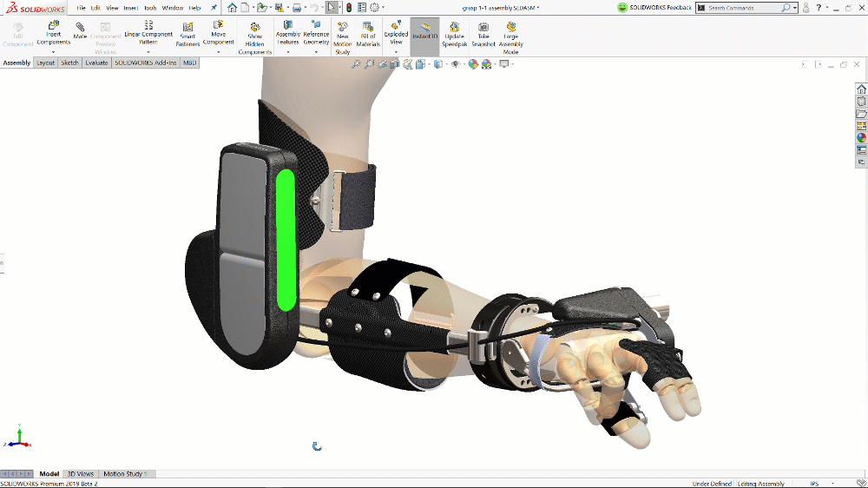This screenshot has width=868, height=488.
Task: Select the Mate tool
Action: click(x=80, y=31)
